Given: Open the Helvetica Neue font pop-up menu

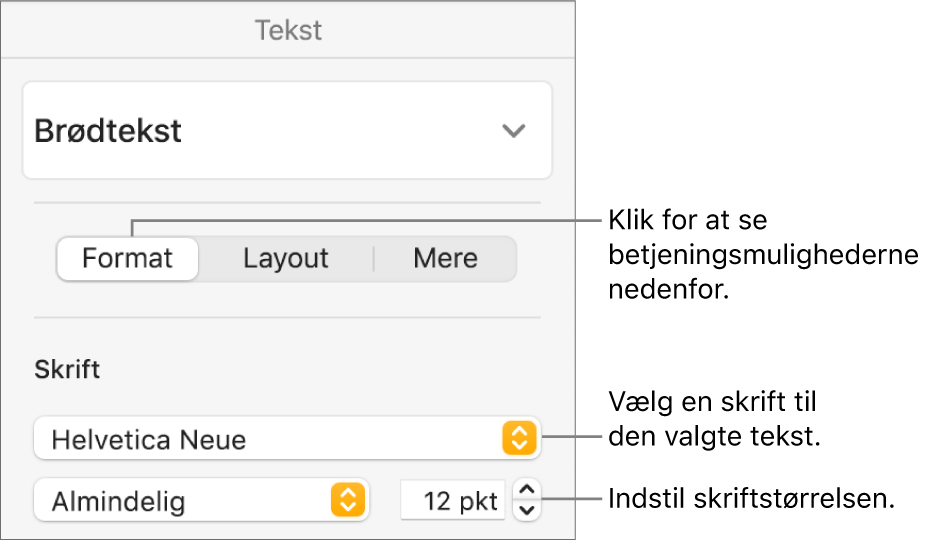Looking at the screenshot, I should click(287, 439).
